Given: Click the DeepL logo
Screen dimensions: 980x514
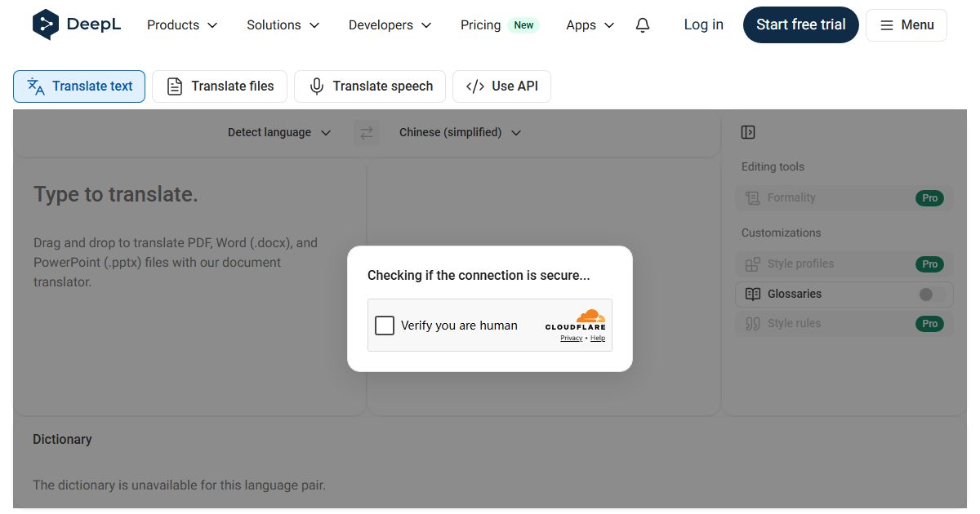Looking at the screenshot, I should [77, 24].
